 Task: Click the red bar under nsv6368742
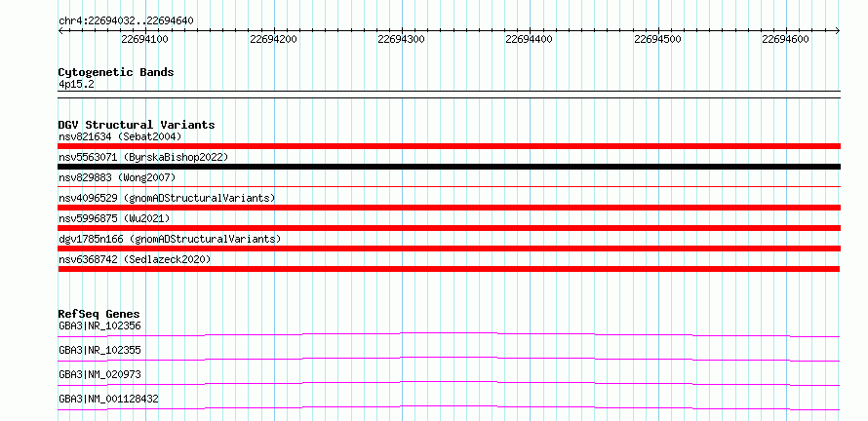pyautogui.click(x=450, y=269)
